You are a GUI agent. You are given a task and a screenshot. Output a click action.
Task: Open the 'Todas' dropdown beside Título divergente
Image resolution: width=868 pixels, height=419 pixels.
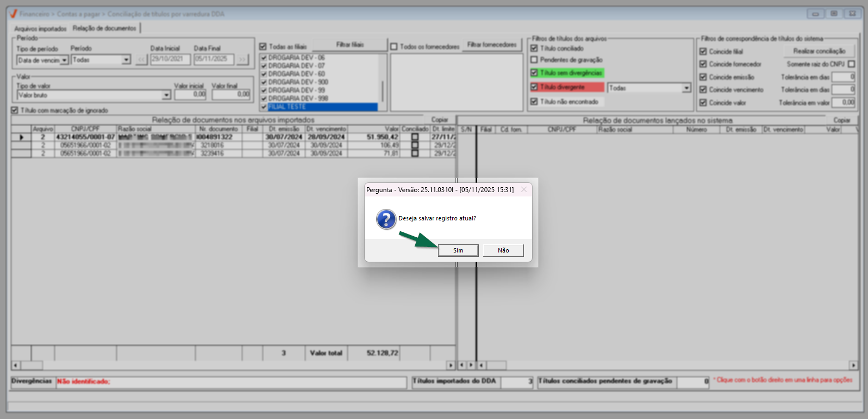(x=686, y=88)
